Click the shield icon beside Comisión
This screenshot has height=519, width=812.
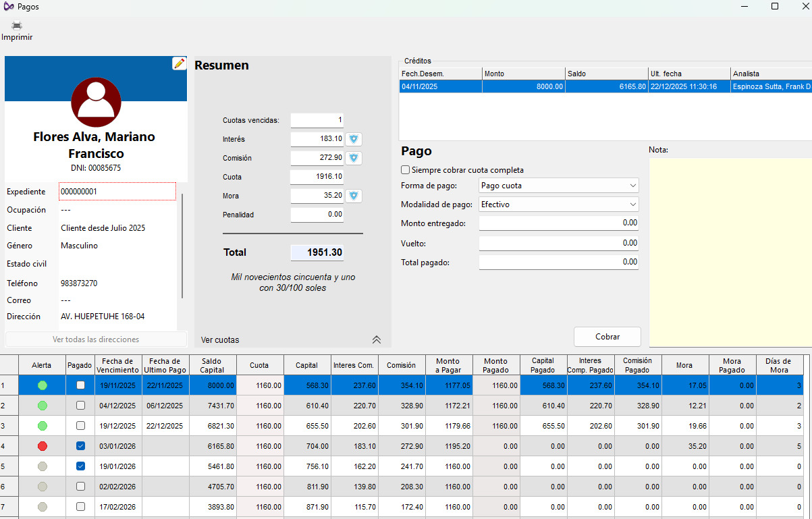(x=354, y=158)
